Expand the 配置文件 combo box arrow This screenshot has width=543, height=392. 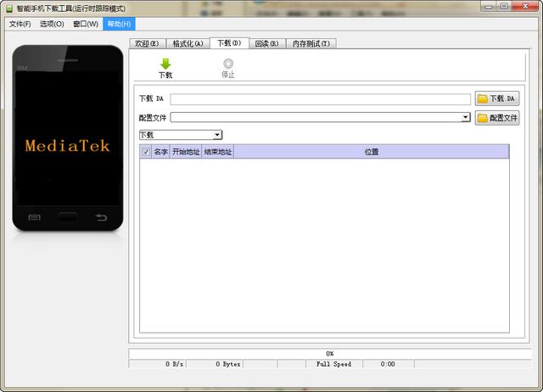466,118
